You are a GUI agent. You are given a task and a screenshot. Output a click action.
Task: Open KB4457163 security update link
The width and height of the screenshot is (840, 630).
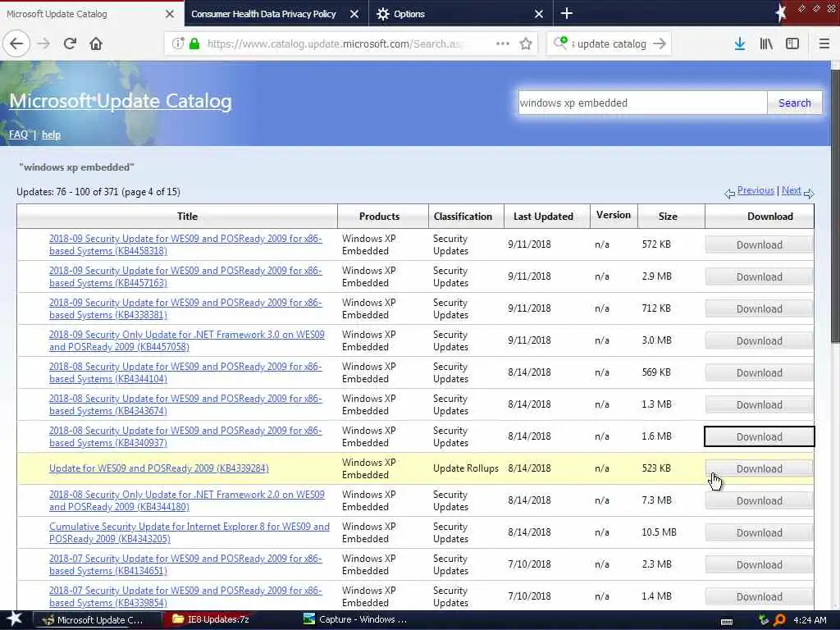(185, 276)
